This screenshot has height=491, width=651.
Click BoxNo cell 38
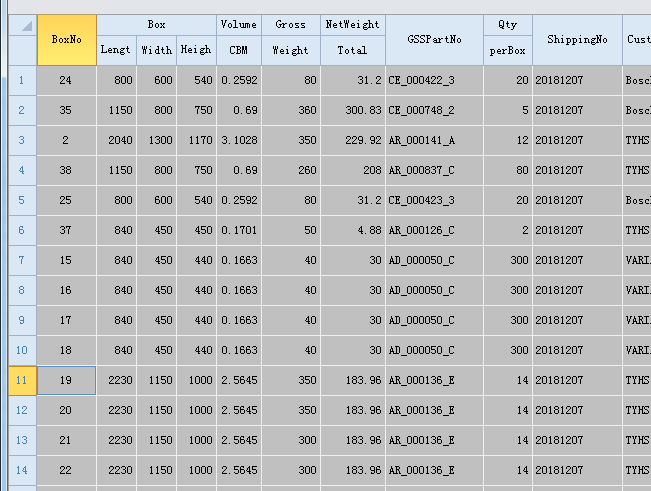coord(66,170)
